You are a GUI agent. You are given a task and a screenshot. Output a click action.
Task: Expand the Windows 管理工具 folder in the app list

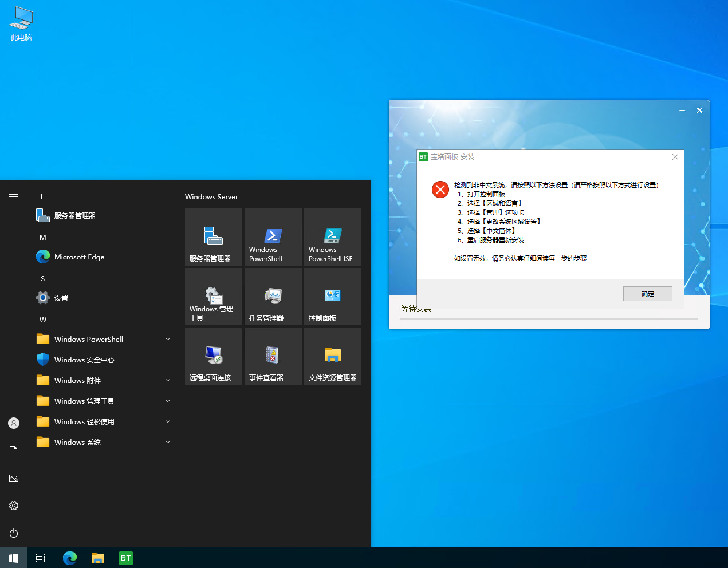104,401
